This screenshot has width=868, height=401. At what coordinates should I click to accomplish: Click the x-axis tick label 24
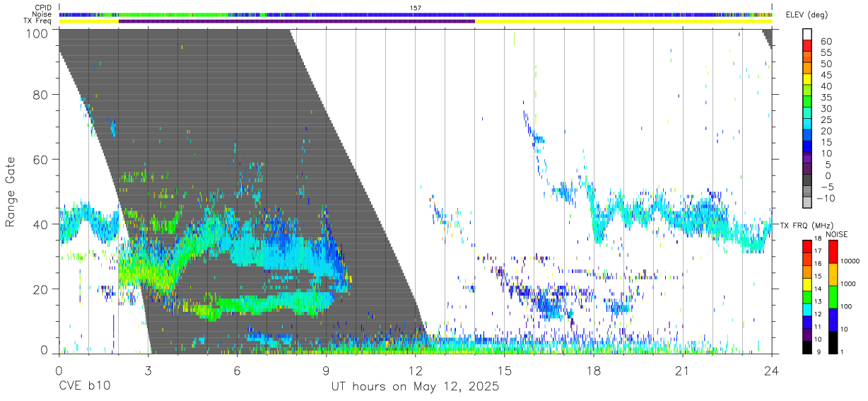pyautogui.click(x=772, y=371)
